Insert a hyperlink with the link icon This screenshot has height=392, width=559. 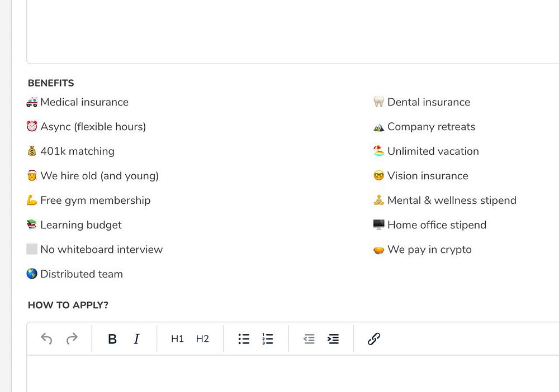point(374,339)
